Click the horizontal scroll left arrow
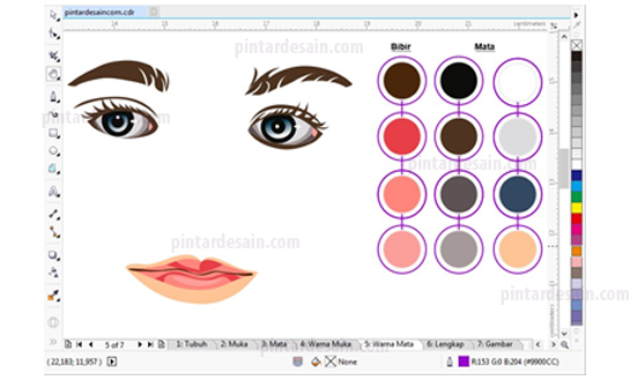Viewport: 630px width, 380px height. [538, 344]
